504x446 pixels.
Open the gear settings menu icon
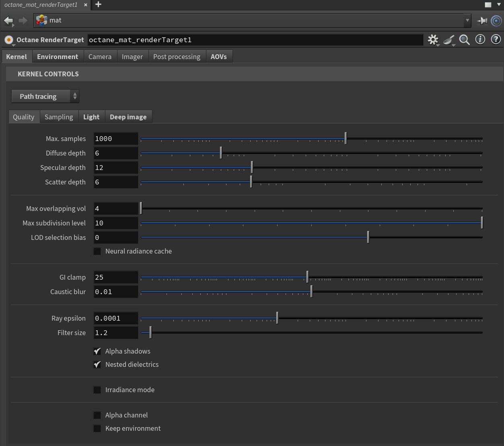click(433, 40)
